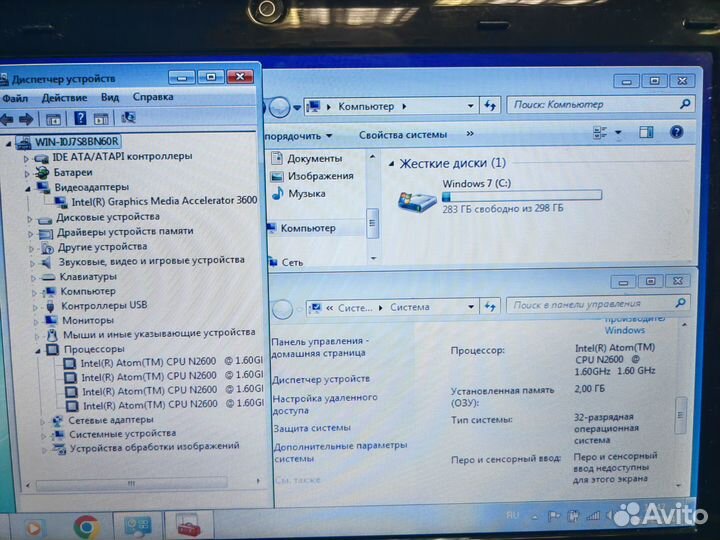Viewport: 720px width, 540px height.
Task: Click the Мониторы monitor icon
Action: pos(51,320)
